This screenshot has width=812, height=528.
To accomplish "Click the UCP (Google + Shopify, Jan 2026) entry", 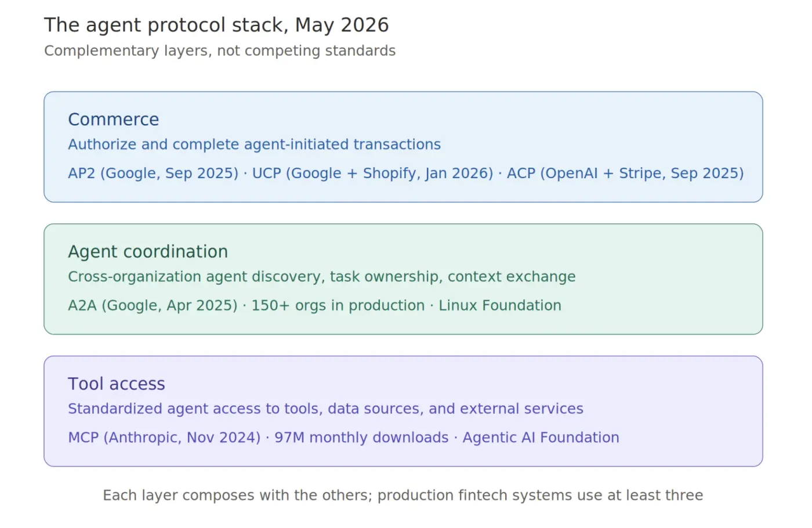I will point(372,173).
